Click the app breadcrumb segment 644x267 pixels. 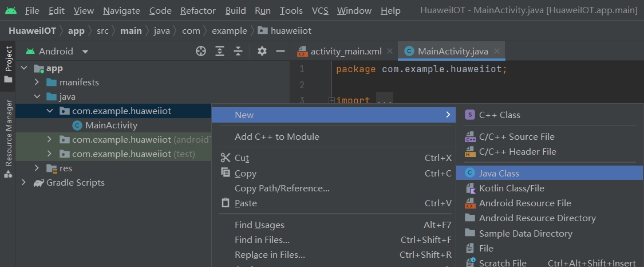(76, 31)
